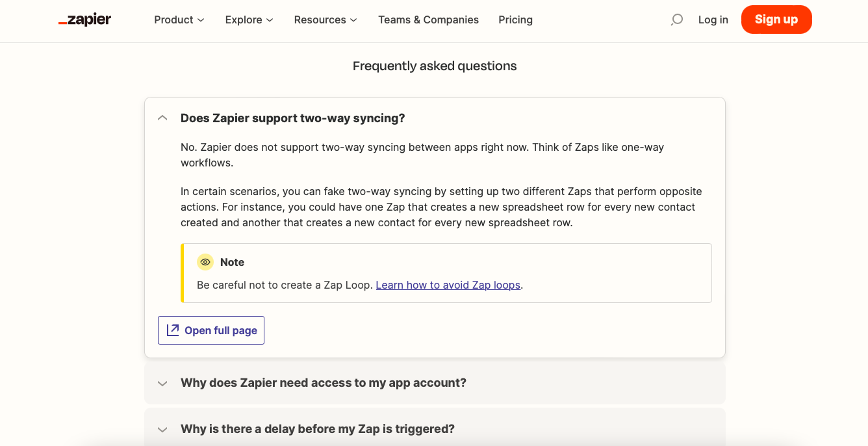
Task: Collapse the two-way syncing question chevron
Action: coord(162,118)
